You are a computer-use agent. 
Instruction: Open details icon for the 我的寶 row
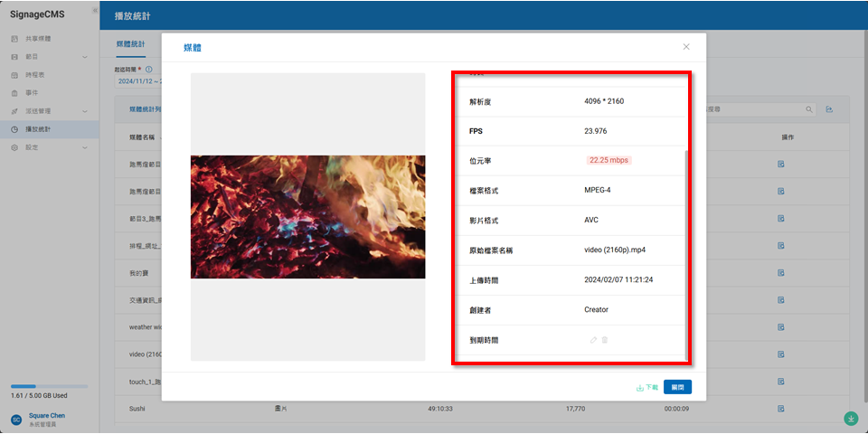coord(780,273)
